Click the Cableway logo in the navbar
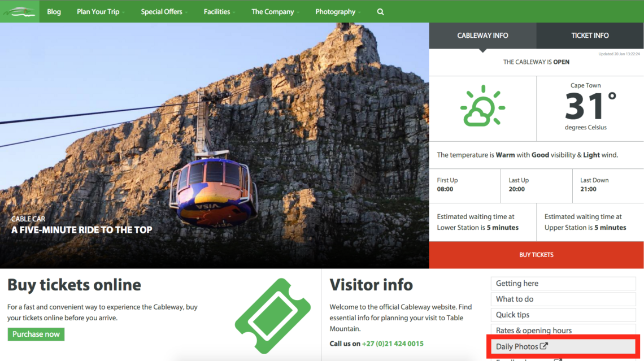This screenshot has height=361, width=644. pyautogui.click(x=20, y=11)
